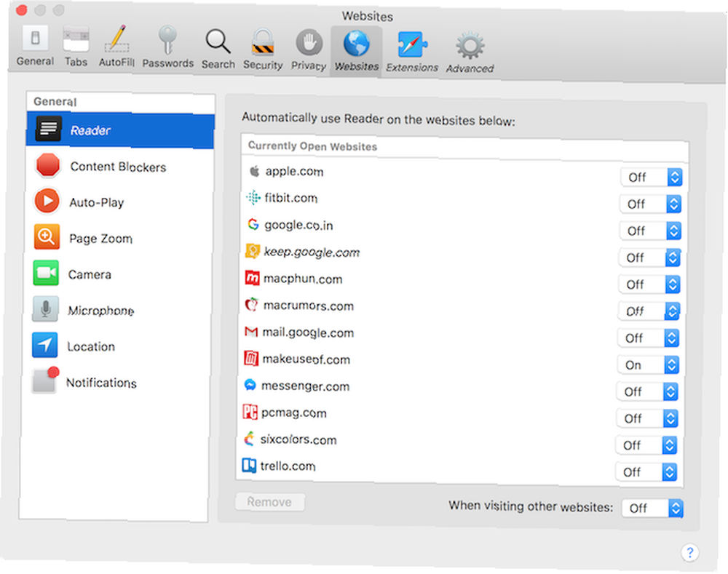Open Reader dropdown for messenger.com
Image resolution: width=728 pixels, height=574 pixels.
tap(646, 391)
